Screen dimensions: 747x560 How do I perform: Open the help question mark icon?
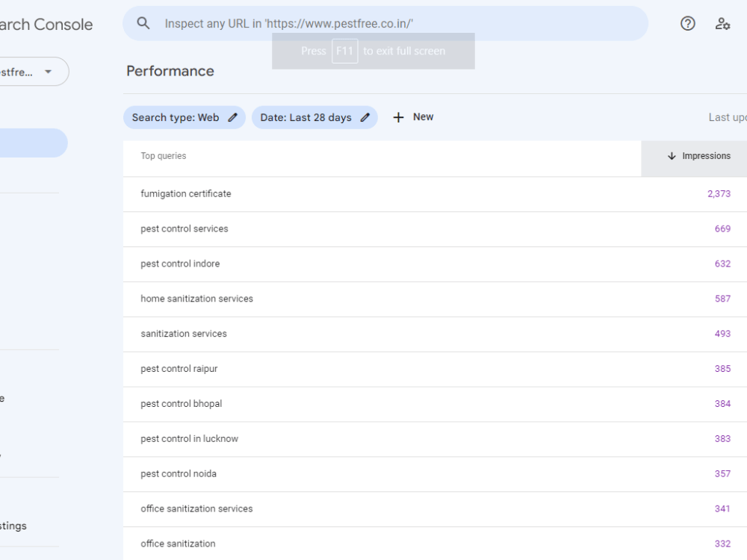click(x=687, y=23)
